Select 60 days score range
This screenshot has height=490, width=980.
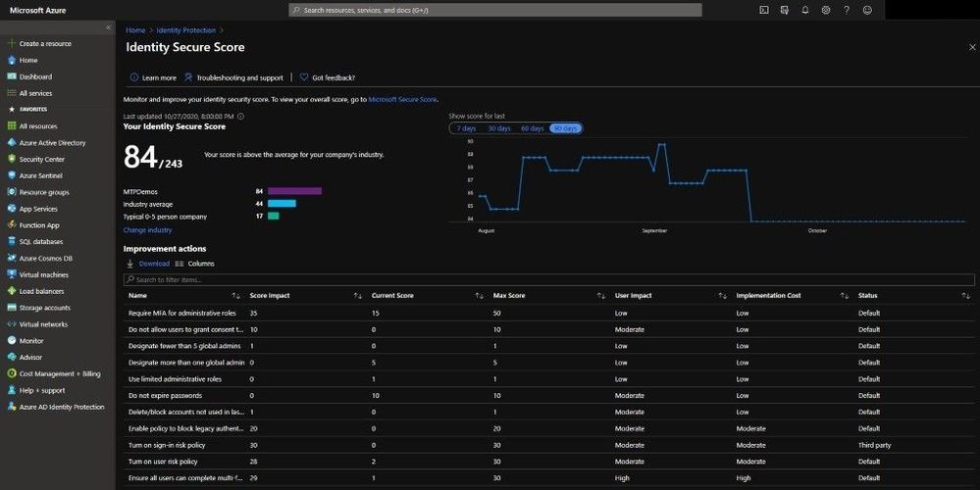coord(533,128)
